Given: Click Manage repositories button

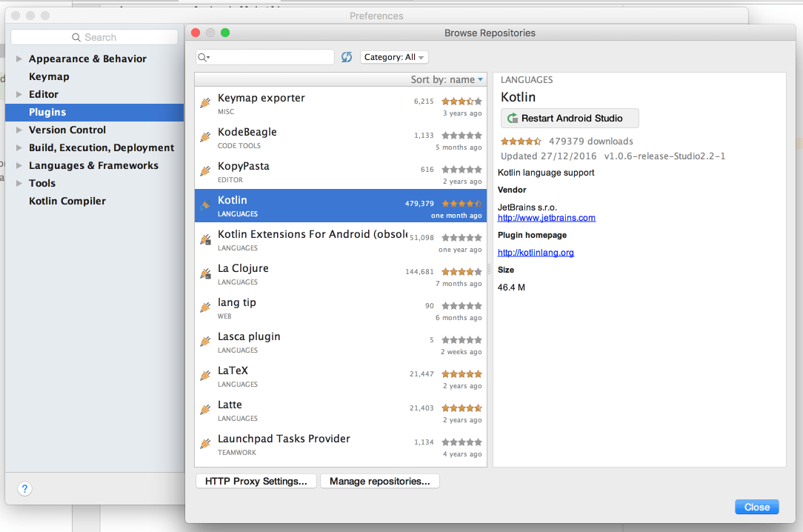Looking at the screenshot, I should [x=379, y=482].
